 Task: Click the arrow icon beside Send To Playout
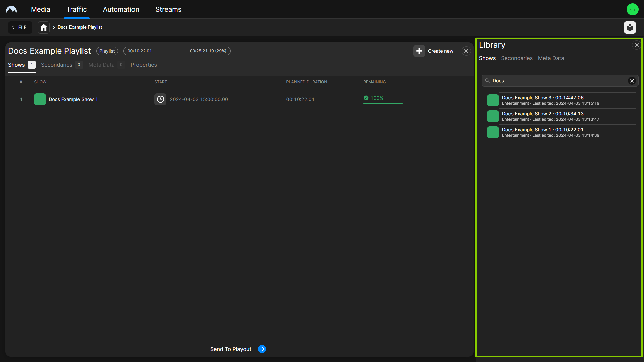tap(261, 349)
